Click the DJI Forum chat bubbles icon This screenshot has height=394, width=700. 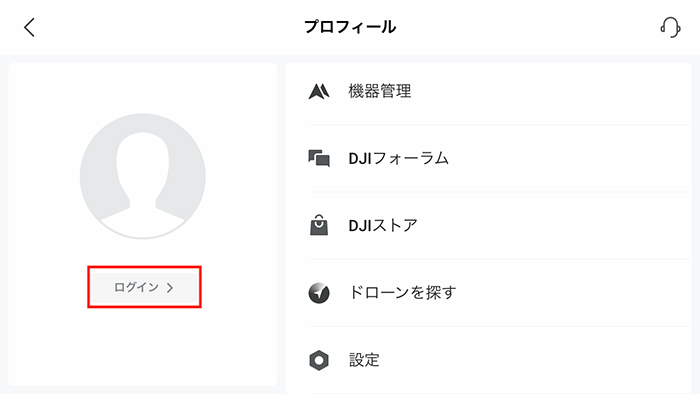coord(319,158)
